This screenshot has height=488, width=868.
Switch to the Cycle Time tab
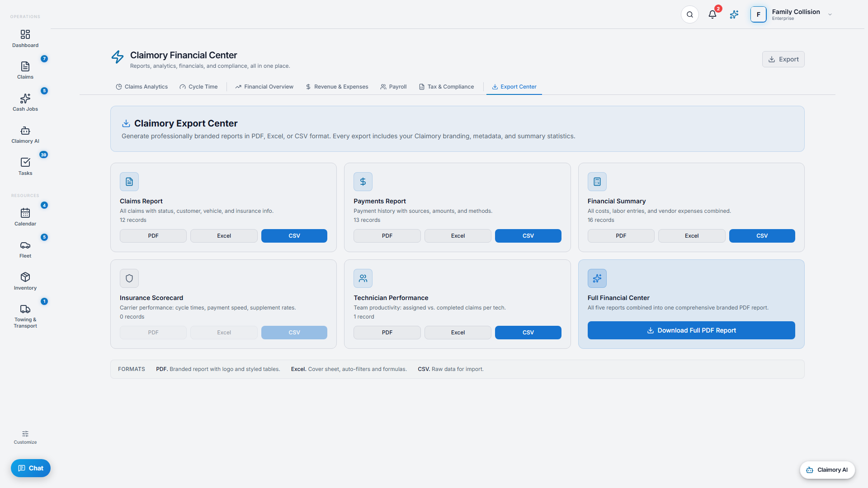198,87
